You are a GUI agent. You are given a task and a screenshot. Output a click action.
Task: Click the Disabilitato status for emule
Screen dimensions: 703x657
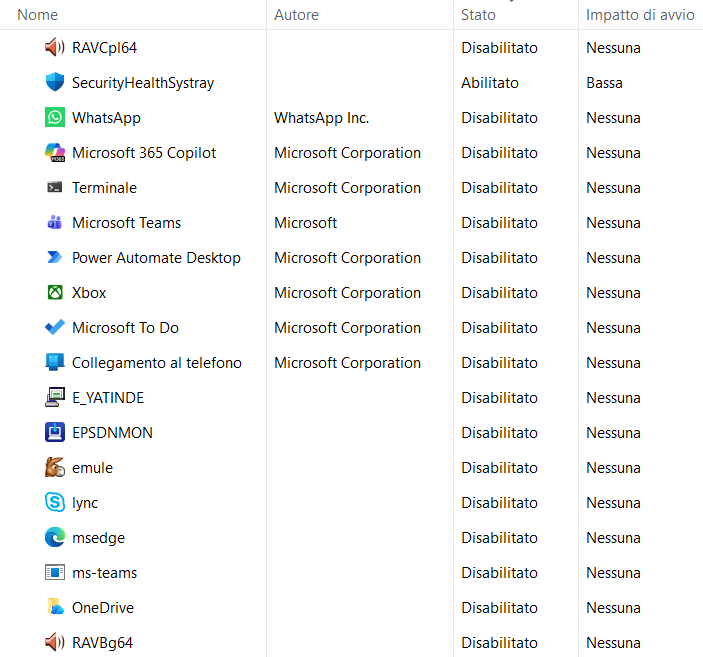coord(499,467)
